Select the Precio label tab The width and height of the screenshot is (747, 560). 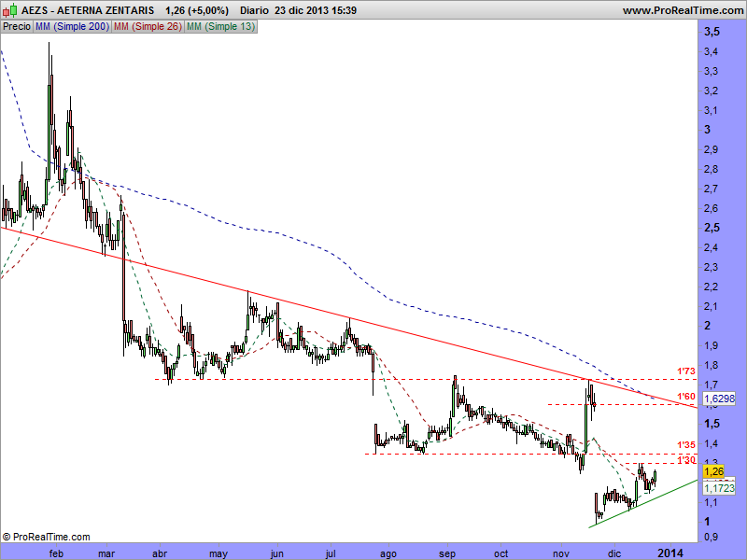coord(17,27)
